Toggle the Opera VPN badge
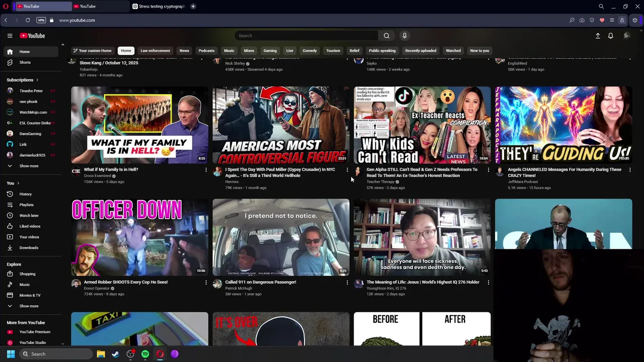Viewport: 644px width, 362px height. 41,20
